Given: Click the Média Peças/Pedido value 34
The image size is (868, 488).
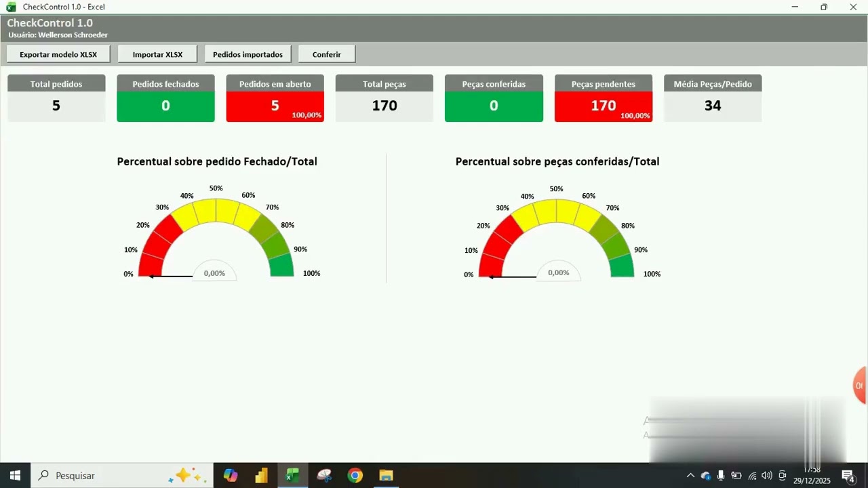Looking at the screenshot, I should click(x=713, y=106).
